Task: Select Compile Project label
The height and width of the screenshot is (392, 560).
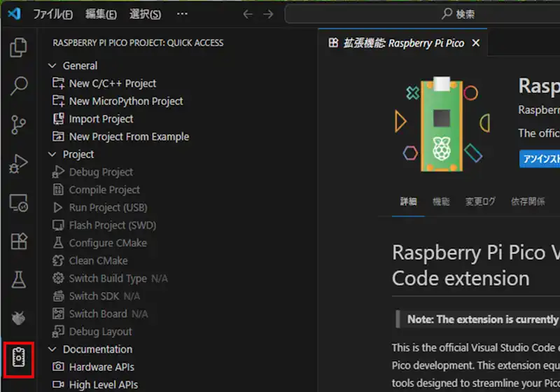Action: (104, 190)
